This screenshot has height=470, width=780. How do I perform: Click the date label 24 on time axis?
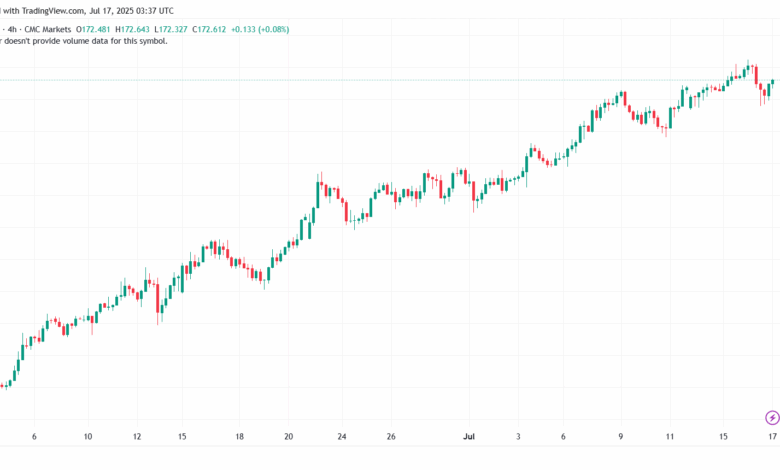tap(342, 437)
